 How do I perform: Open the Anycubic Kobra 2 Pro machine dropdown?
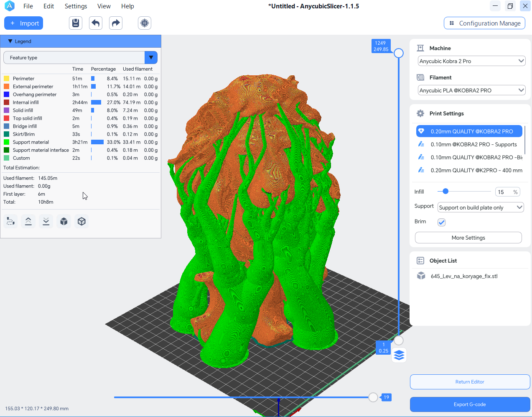[471, 61]
